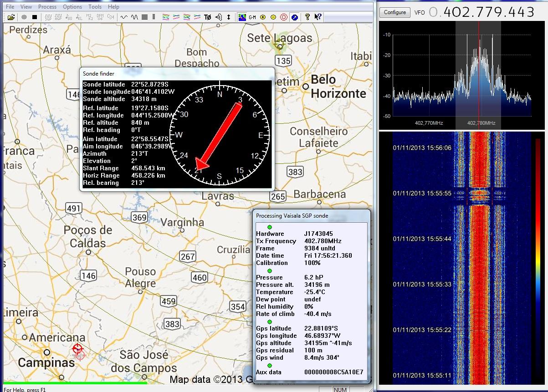The height and width of the screenshot is (392, 548).
Task: Toggle the G-M toolbar button
Action: pos(252,17)
